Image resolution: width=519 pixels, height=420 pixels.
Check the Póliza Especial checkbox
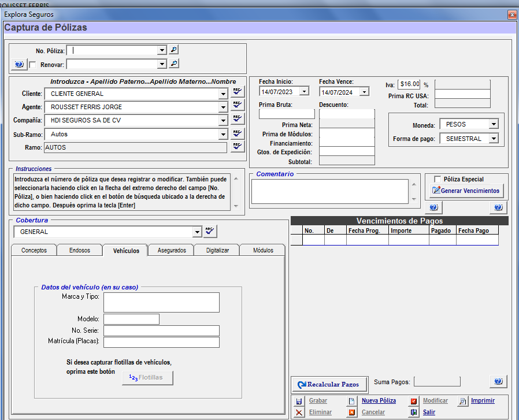click(438, 179)
